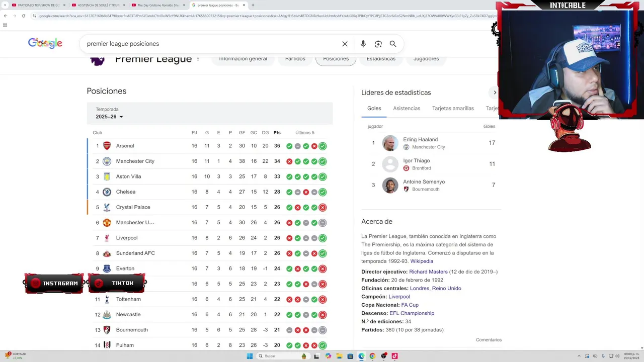Open Igor Thiago scorer entry
Screen dimensions: 644x362
click(431, 164)
